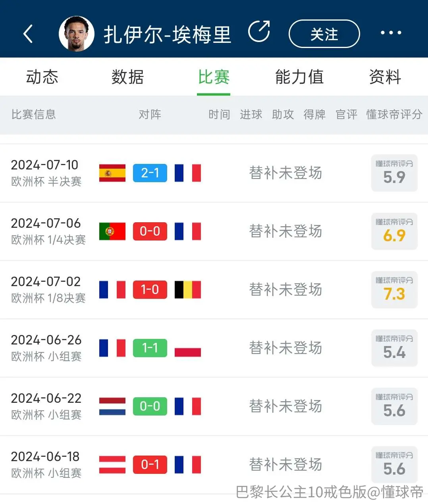
Task: Open the three-dot more options menu
Action: click(391, 33)
